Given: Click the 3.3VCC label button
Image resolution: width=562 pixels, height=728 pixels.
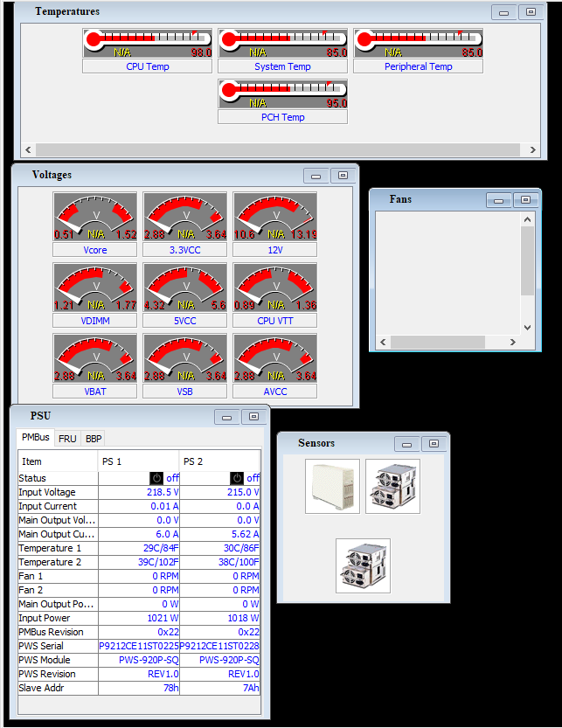Looking at the screenshot, I should (184, 250).
